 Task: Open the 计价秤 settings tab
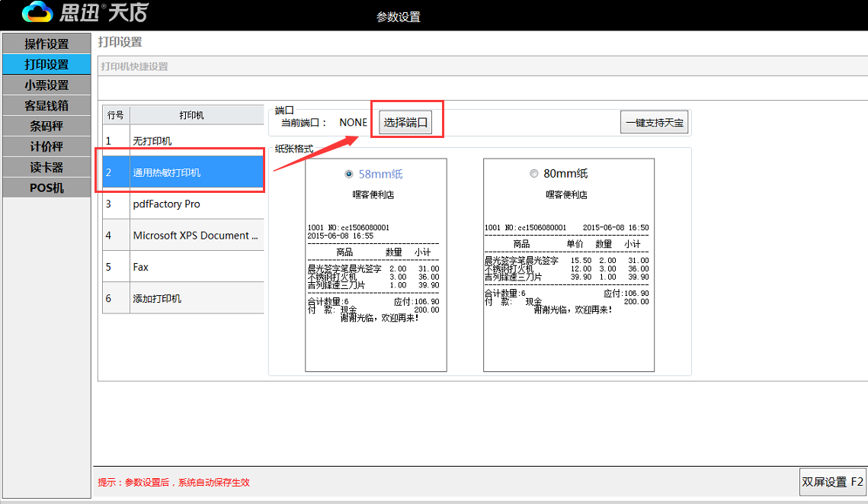coord(46,146)
